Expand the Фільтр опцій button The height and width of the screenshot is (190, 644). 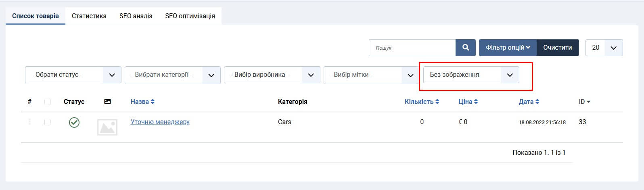click(508, 48)
